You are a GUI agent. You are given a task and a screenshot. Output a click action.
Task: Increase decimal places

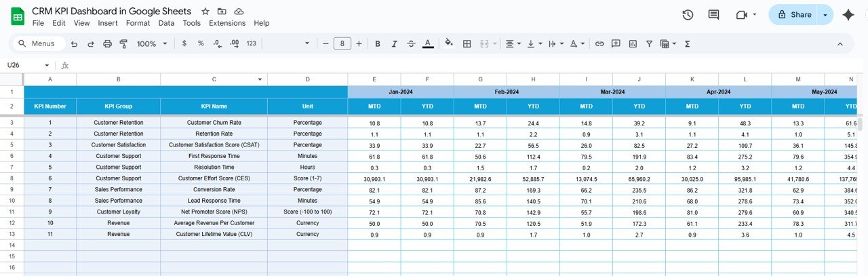tap(235, 43)
